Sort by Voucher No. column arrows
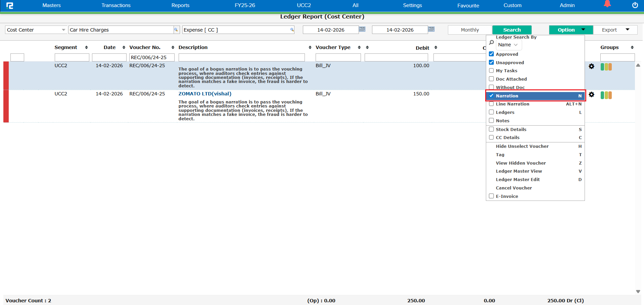Image resolution: width=644 pixels, height=305 pixels. tap(173, 47)
